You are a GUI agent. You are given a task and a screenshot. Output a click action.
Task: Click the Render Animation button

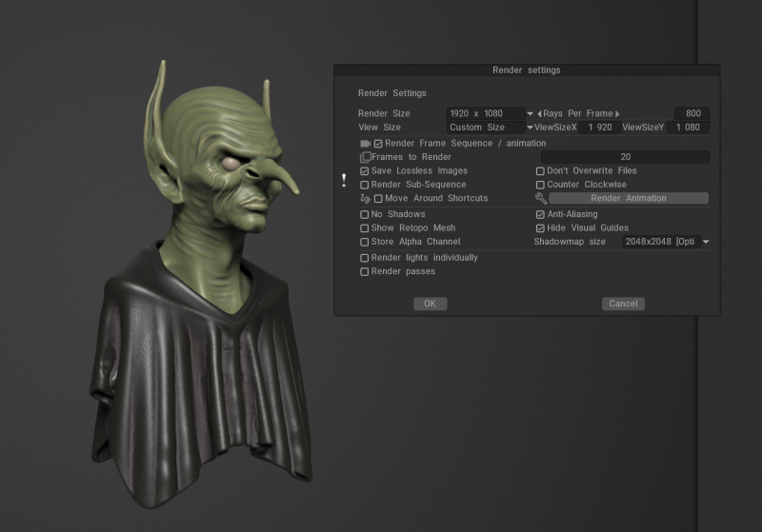point(629,198)
